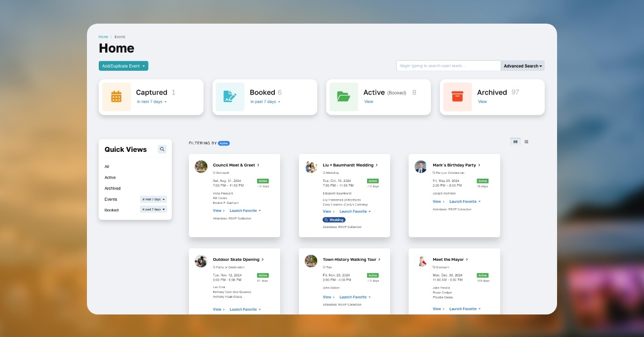The width and height of the screenshot is (644, 337).
Task: Expand Launch Favorite on Liu + Baumhardt Wedding
Action: (x=355, y=211)
